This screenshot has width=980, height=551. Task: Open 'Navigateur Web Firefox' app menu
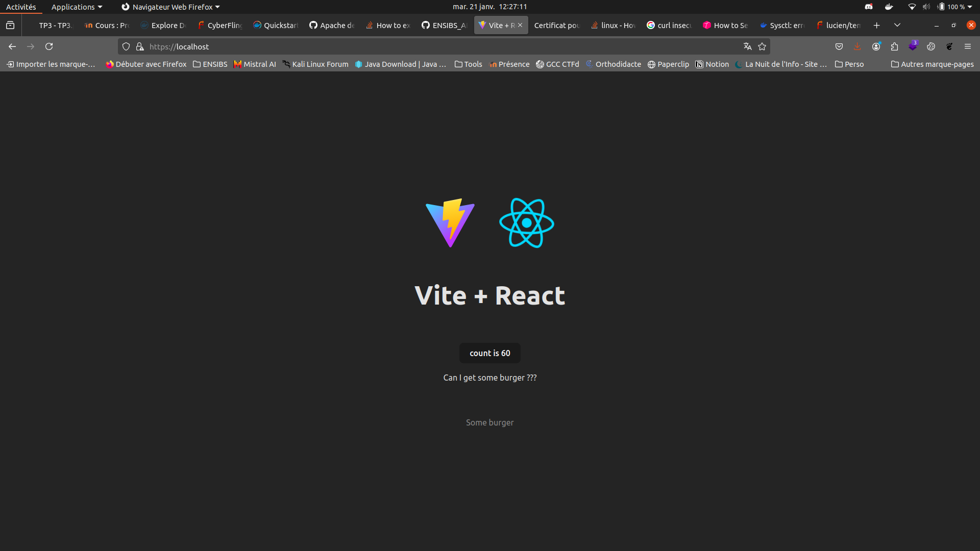pyautogui.click(x=170, y=7)
